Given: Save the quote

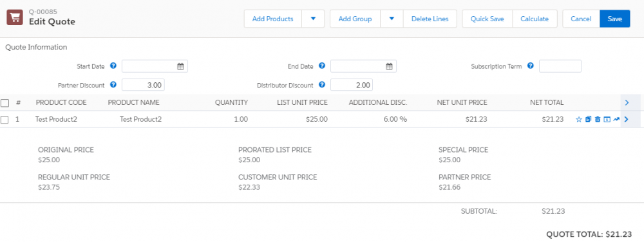Looking at the screenshot, I should [615, 19].
